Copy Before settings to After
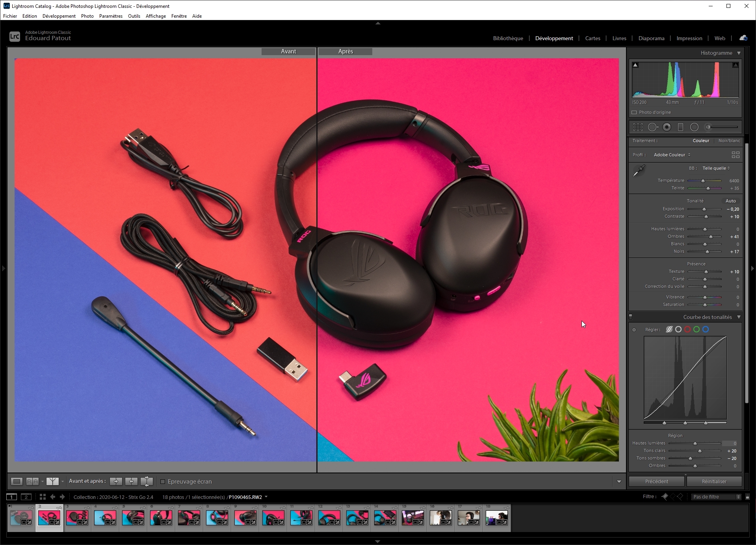The image size is (756, 545). coord(116,481)
